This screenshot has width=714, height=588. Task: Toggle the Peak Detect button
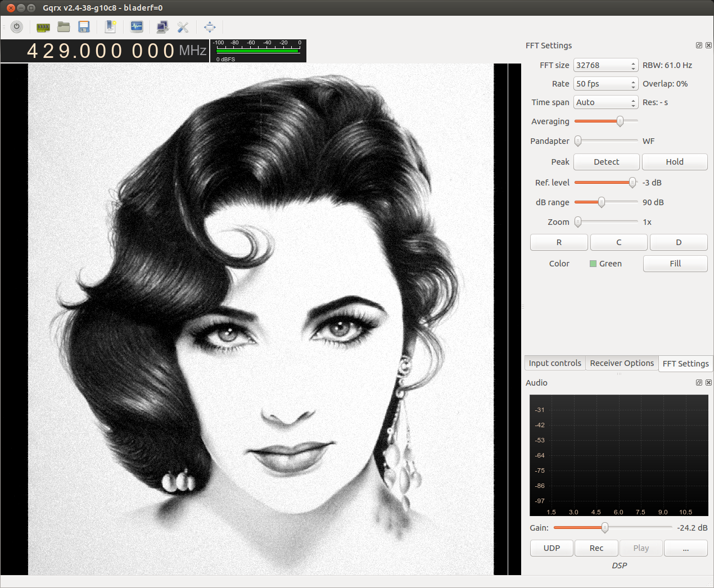(606, 162)
